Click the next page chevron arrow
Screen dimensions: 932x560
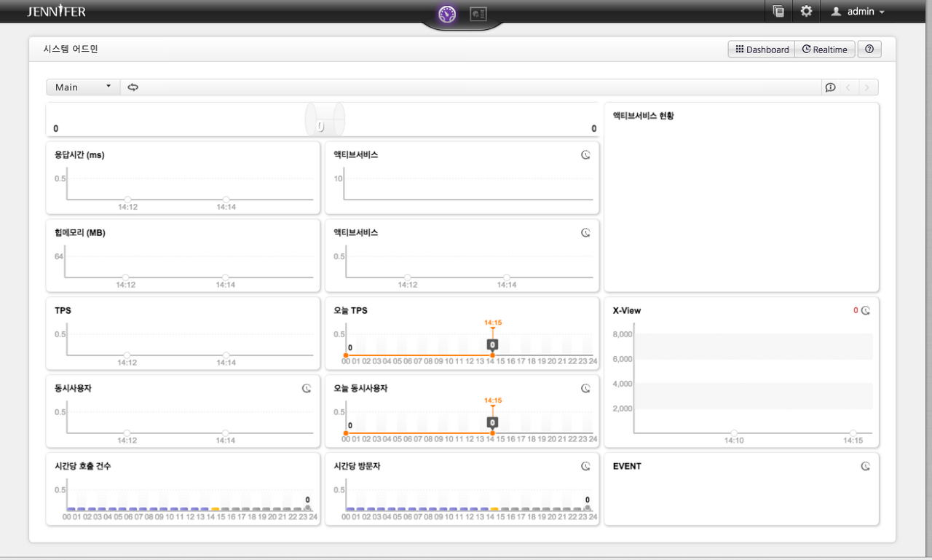click(866, 87)
